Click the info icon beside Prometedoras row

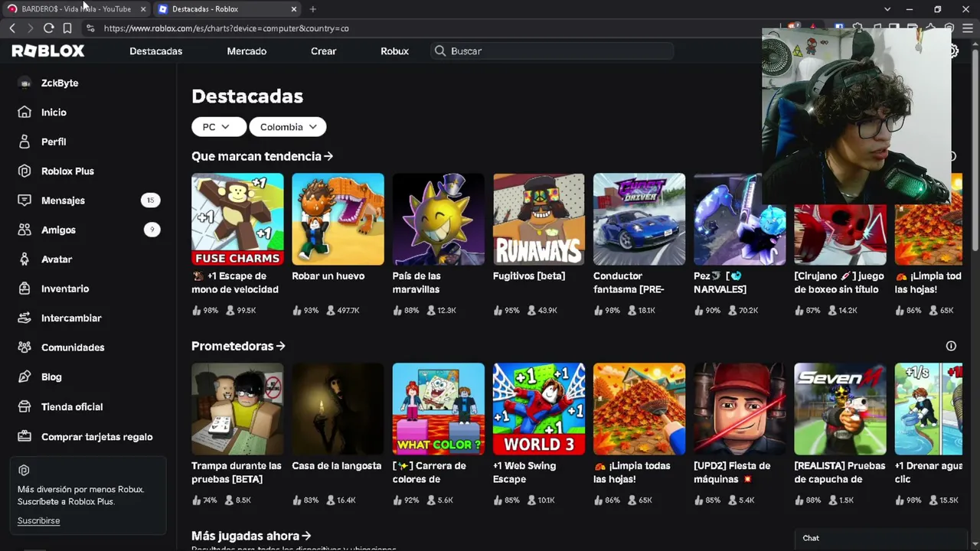coord(951,346)
